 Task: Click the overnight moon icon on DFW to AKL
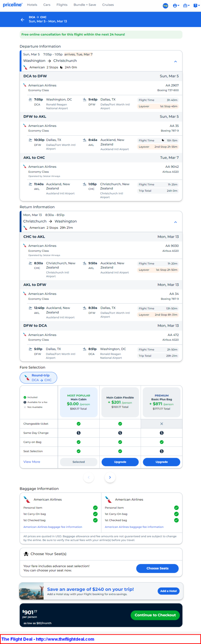pos(163,140)
